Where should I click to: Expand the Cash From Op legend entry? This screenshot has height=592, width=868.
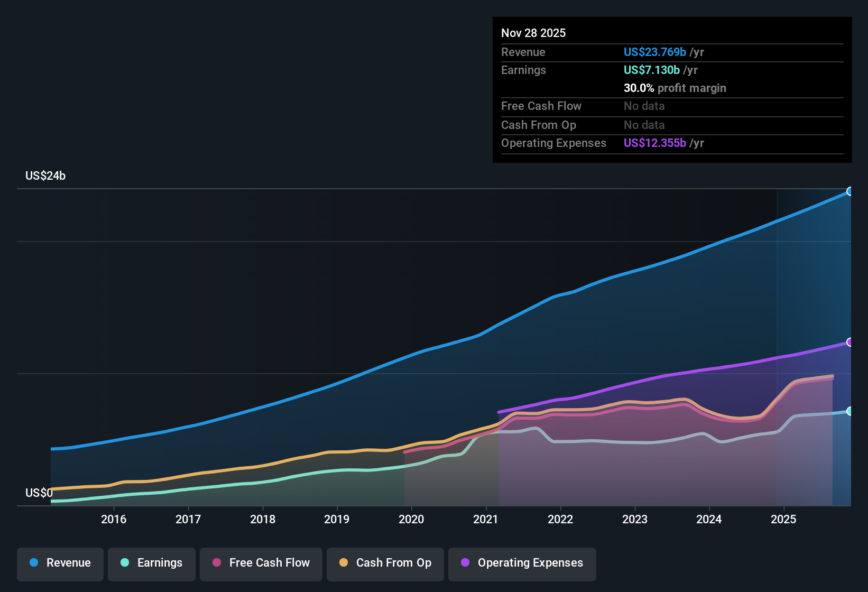click(385, 563)
